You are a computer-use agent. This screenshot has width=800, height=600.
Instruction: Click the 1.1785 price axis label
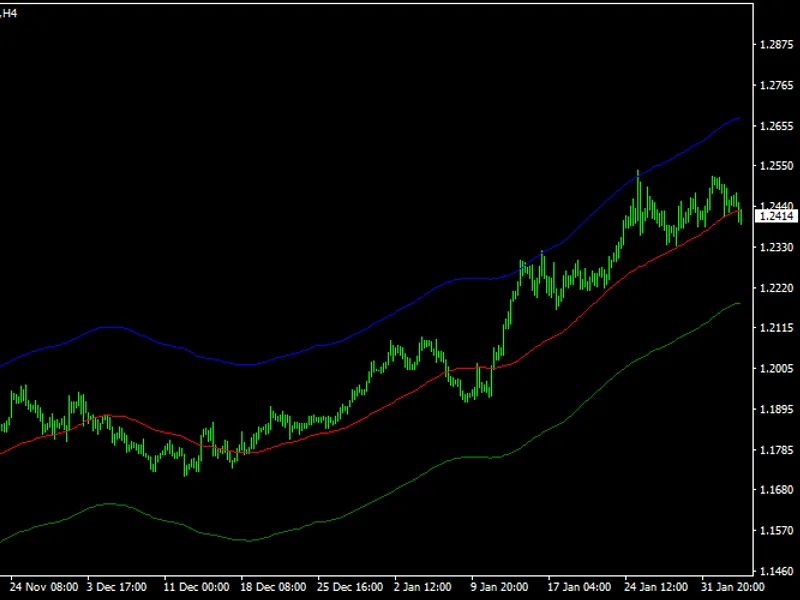pyautogui.click(x=777, y=450)
